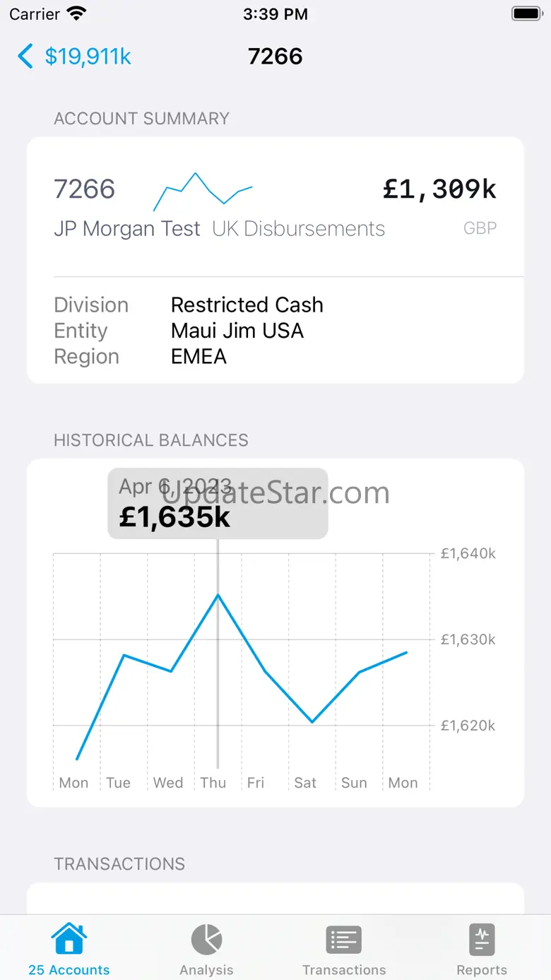551x980 pixels.
Task: Open the 25 Accounts home icon
Action: coord(69,940)
